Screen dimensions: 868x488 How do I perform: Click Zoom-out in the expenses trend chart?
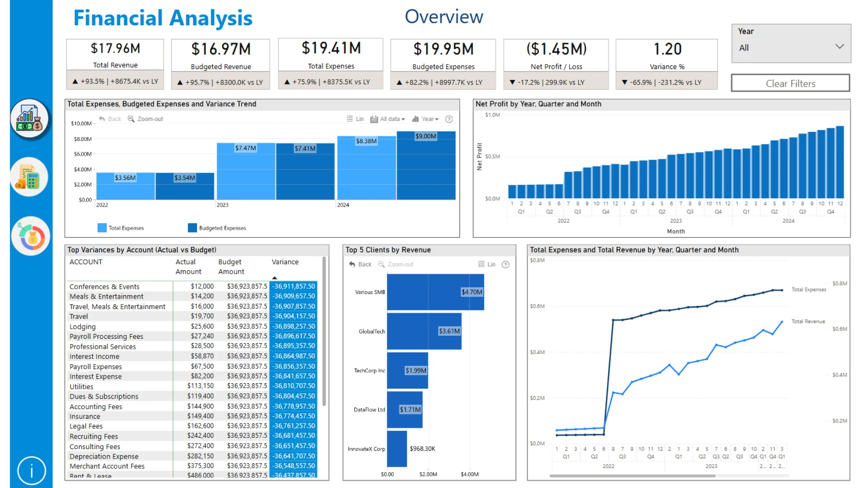145,119
